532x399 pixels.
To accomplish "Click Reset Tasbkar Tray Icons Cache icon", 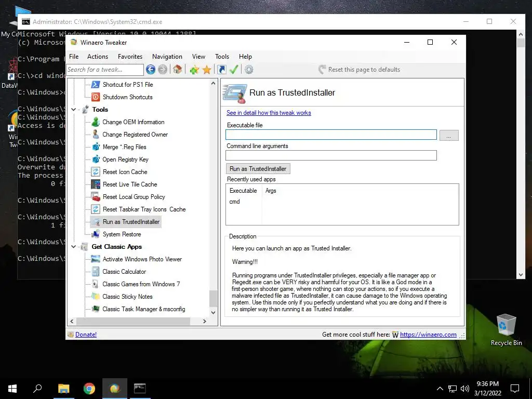I will (x=96, y=209).
